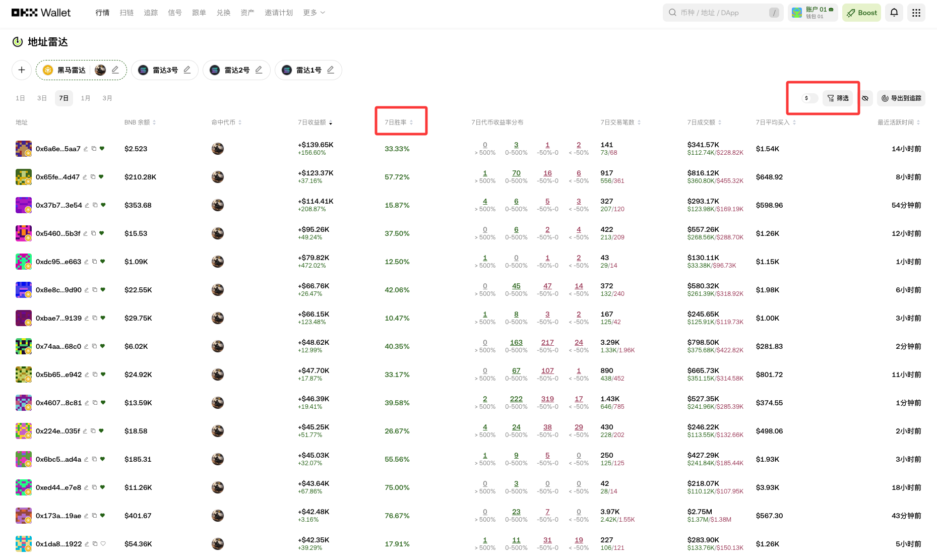Copy address 0x6a6e...5aa7 via copy icon
This screenshot has height=560, width=937.
tap(94, 149)
